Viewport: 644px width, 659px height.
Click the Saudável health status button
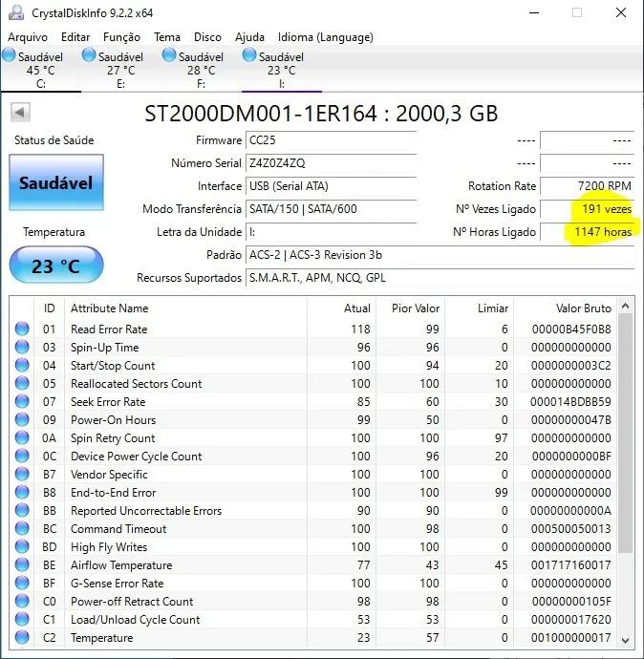point(56,182)
